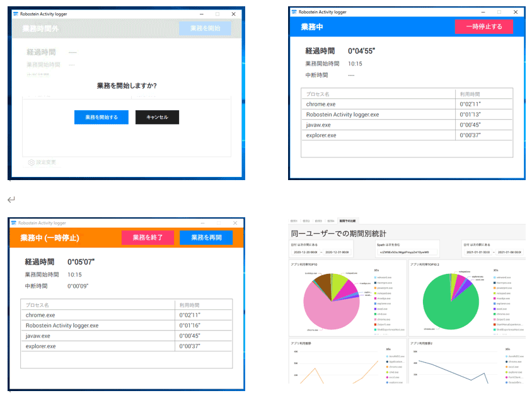Click 0°01'16" usage time cell
The image size is (532, 398).
coord(190,326)
